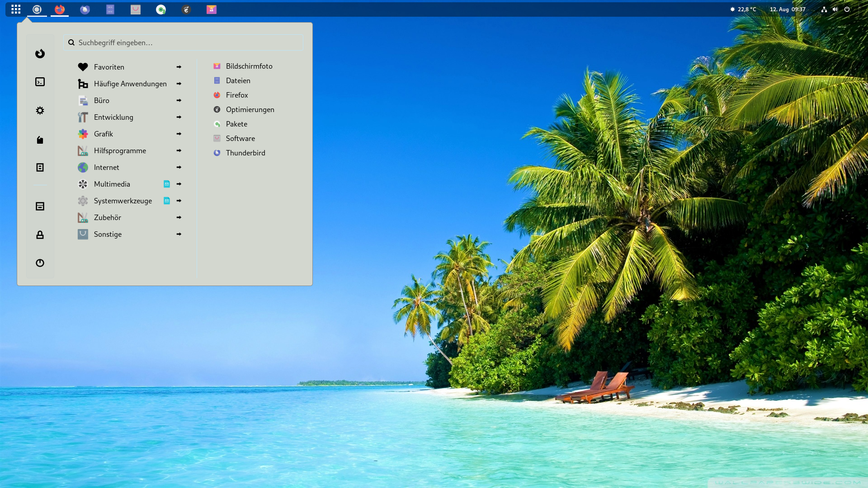Screen dimensions: 868x488
Task: Open Thunderbird icon in the top panel
Action: click(85, 9)
